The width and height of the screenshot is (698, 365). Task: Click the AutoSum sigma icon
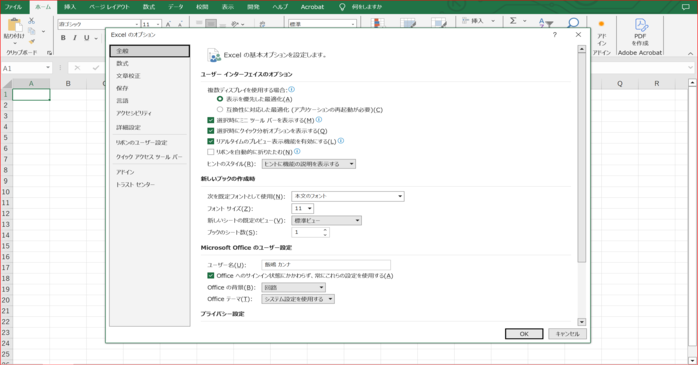point(513,21)
